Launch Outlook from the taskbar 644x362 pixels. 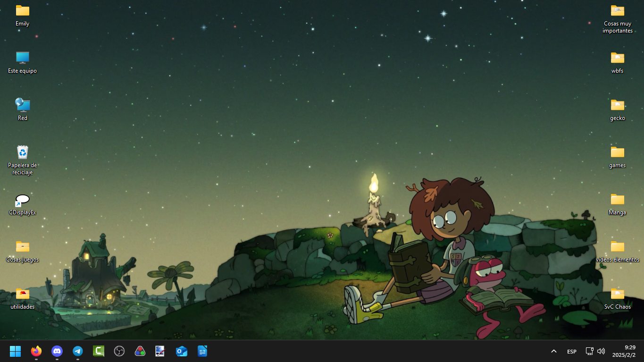(182, 351)
